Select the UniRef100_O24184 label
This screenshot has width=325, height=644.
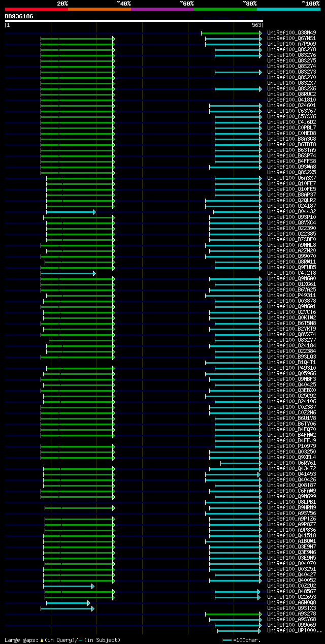click(292, 346)
